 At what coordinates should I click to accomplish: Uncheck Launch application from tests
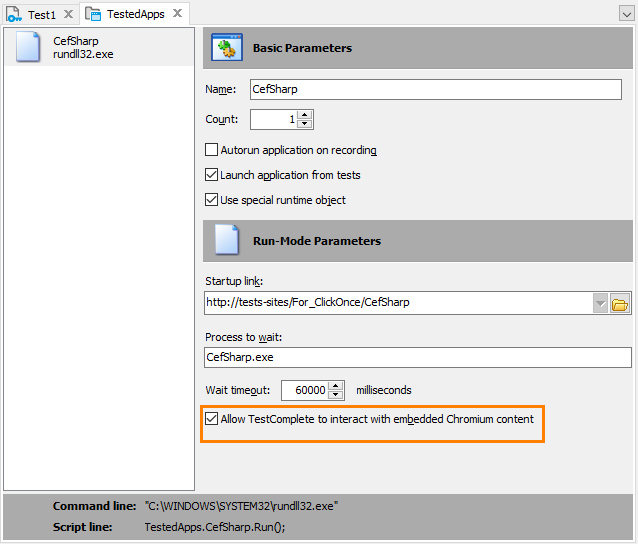211,175
